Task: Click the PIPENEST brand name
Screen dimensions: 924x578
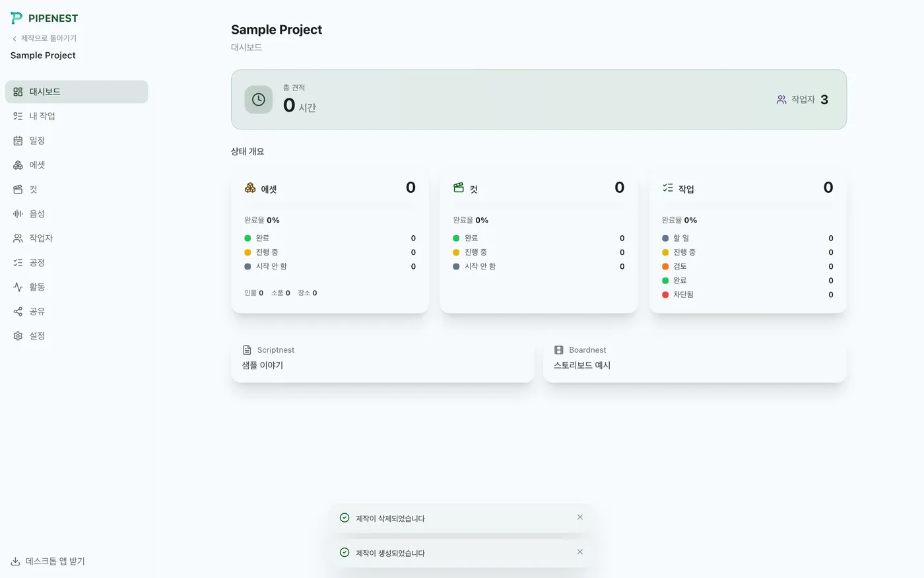Action: (53, 18)
